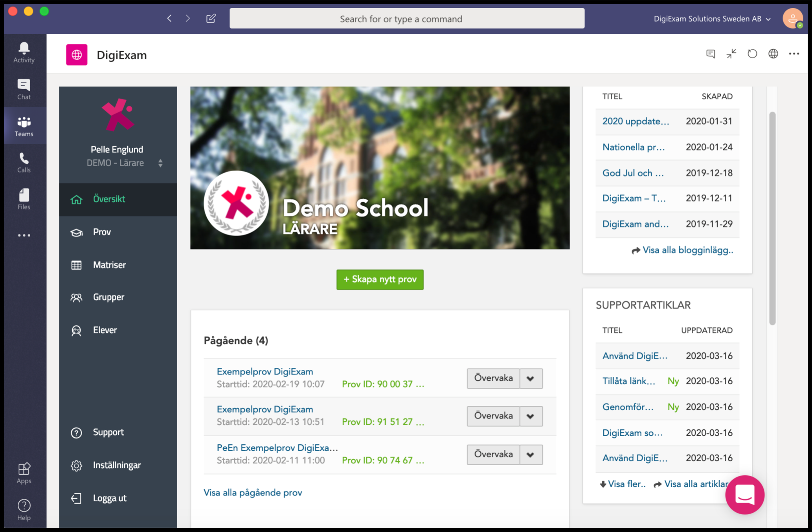Open Inställningar settings

[118, 465]
